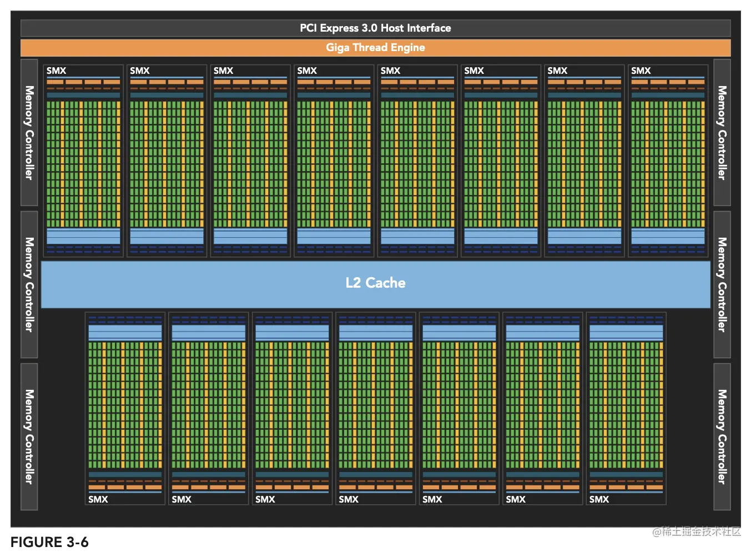The height and width of the screenshot is (552, 756).
Task: Click the rightmost bottom SMX block
Action: [626, 408]
